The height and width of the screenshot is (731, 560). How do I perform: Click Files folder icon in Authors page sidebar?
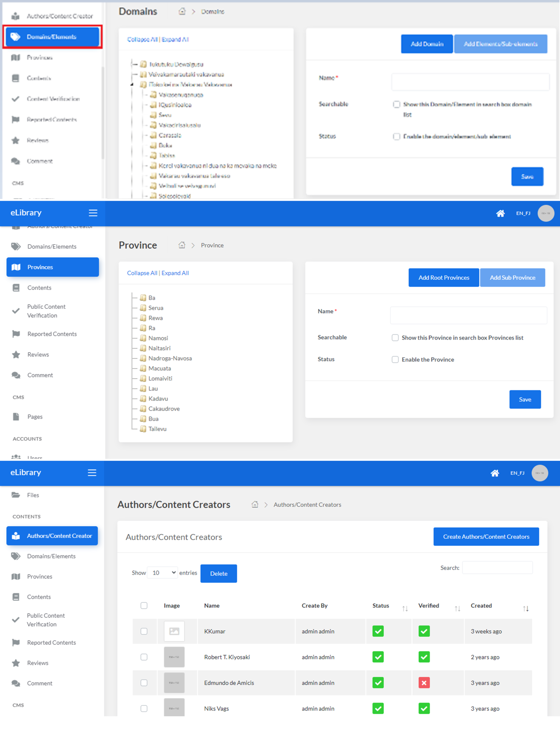pyautogui.click(x=16, y=495)
